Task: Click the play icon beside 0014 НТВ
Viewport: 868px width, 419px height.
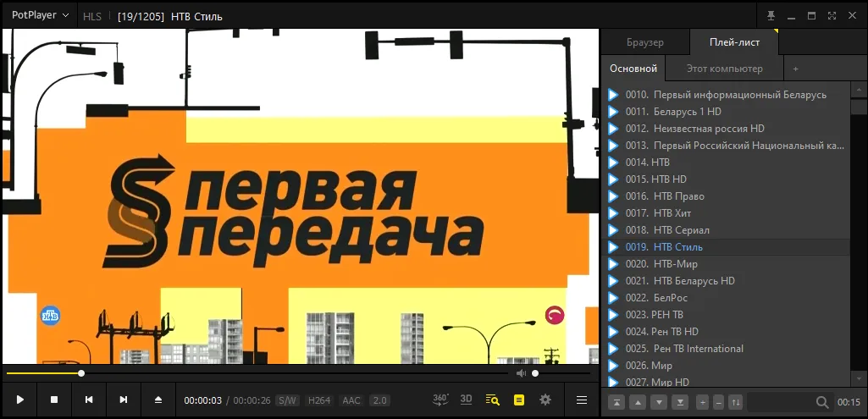Action: (x=613, y=163)
